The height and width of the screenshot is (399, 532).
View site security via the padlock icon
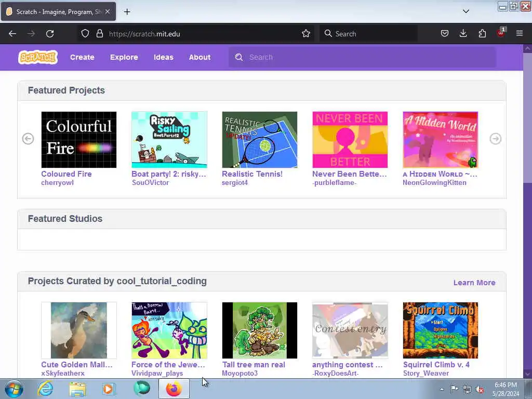pyautogui.click(x=99, y=34)
